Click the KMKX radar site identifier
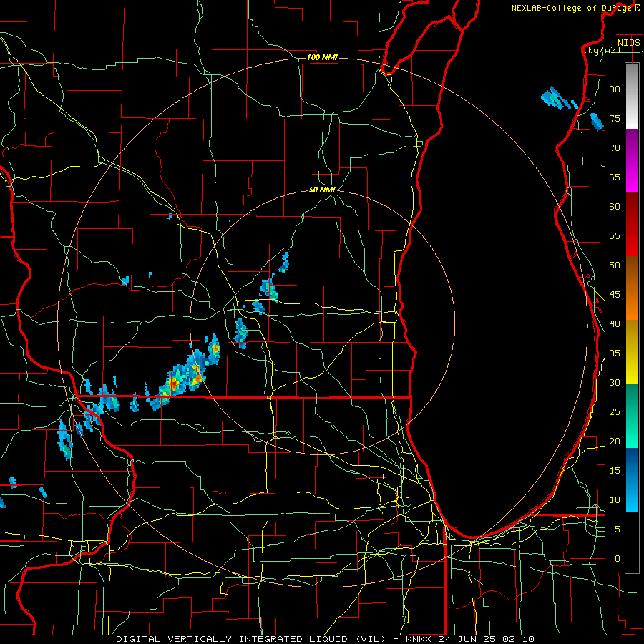Viewport: 644px width, 644px height. 419,639
